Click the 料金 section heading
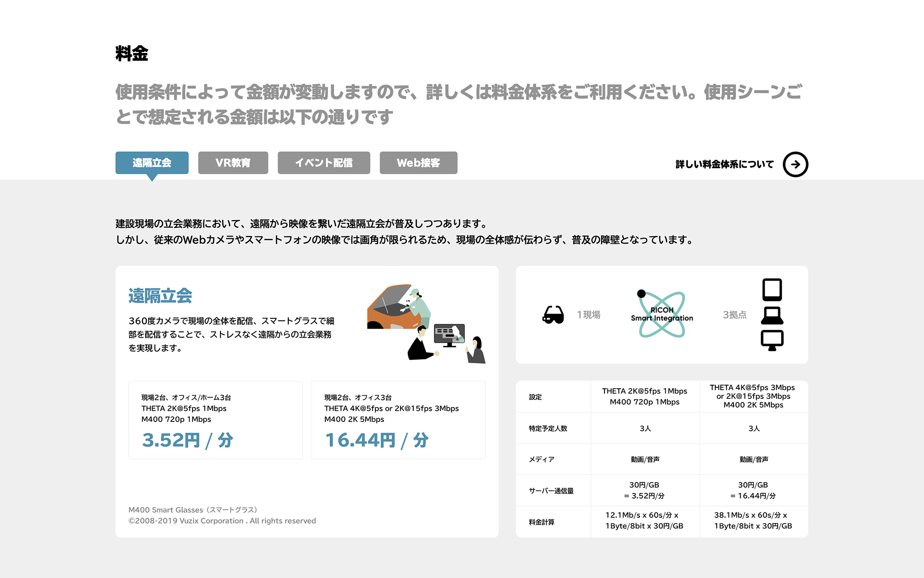Screen dimensions: 924x578 (132, 53)
